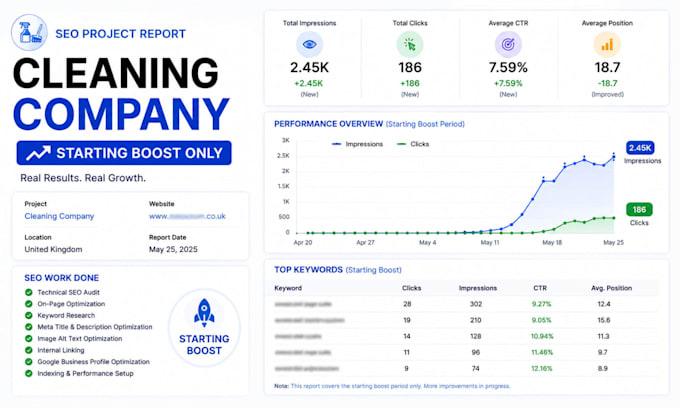
Task: Click the -18.7 improved position change
Action: click(607, 83)
